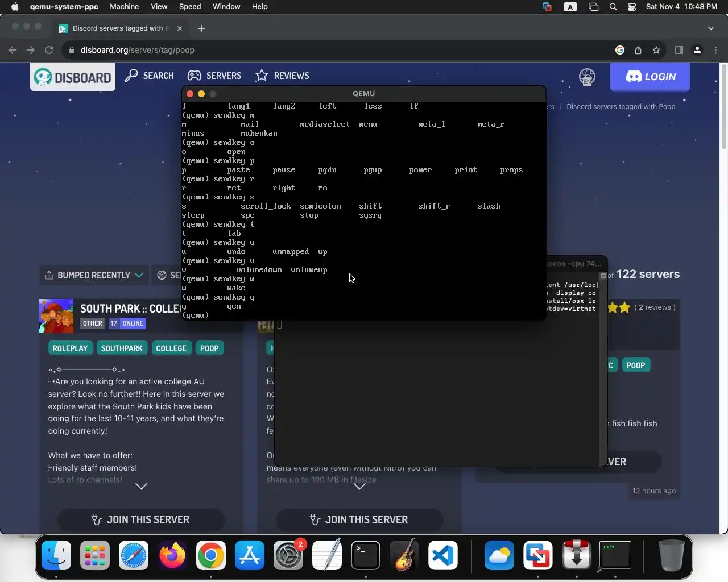The width and height of the screenshot is (728, 582).
Task: Open System Settings from the Dock
Action: [x=288, y=555]
